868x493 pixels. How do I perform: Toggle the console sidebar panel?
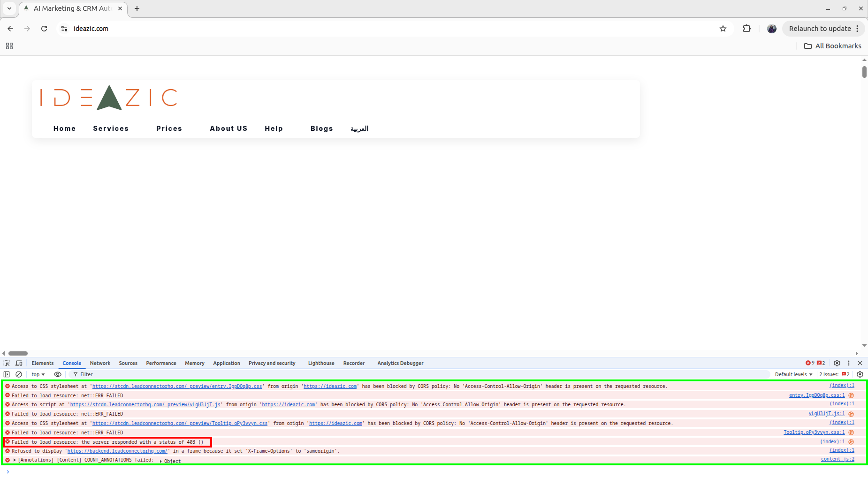7,374
